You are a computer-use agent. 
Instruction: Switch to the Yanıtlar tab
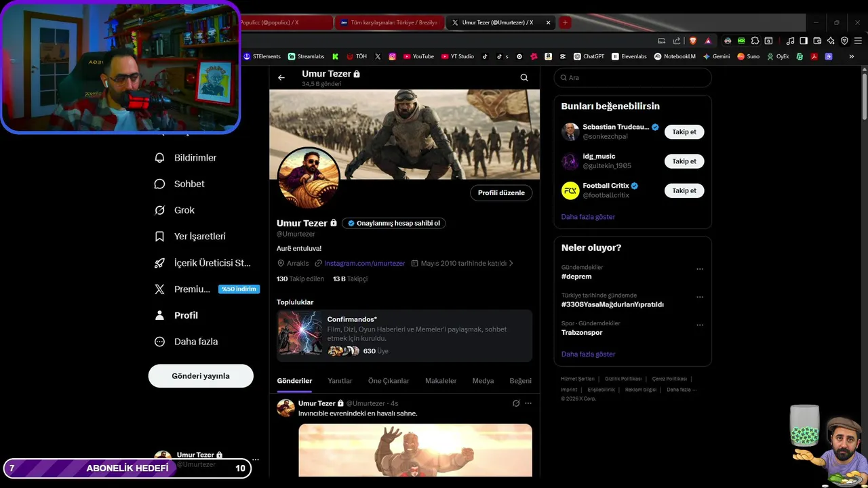click(340, 381)
